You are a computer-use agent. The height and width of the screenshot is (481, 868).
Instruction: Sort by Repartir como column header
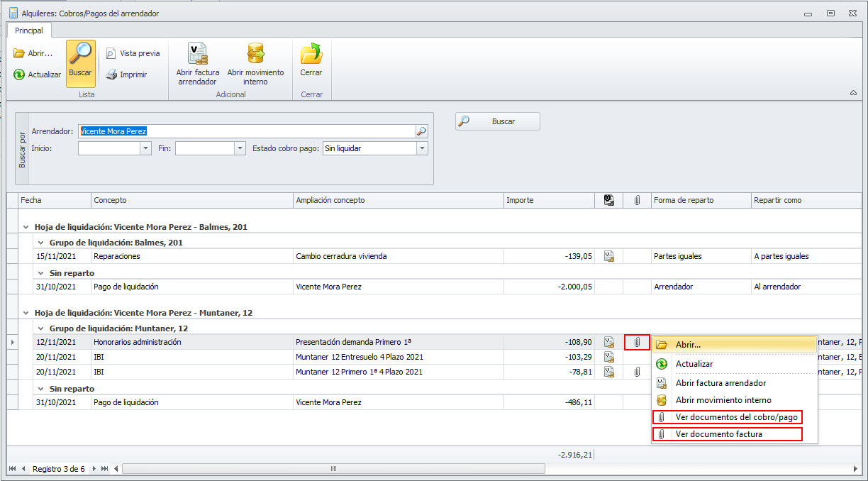click(x=807, y=200)
